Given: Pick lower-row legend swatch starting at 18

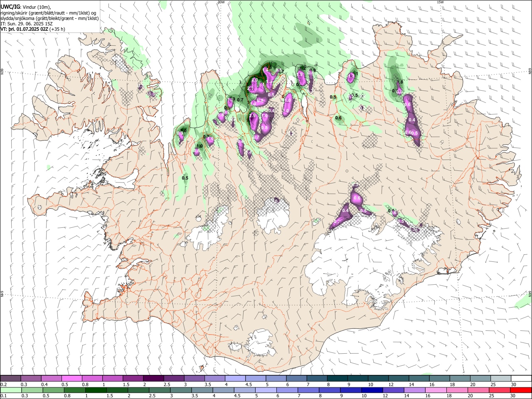Looking at the screenshot, I should (x=456, y=390).
